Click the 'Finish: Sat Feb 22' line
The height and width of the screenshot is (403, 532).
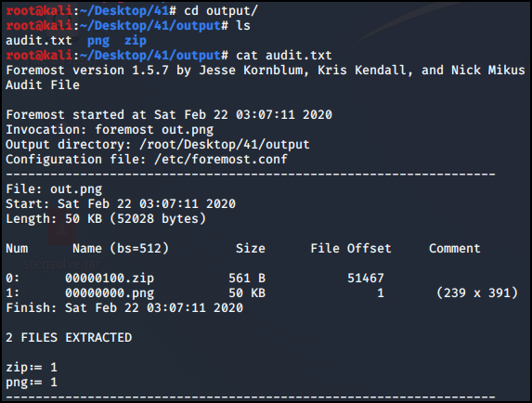coord(124,308)
